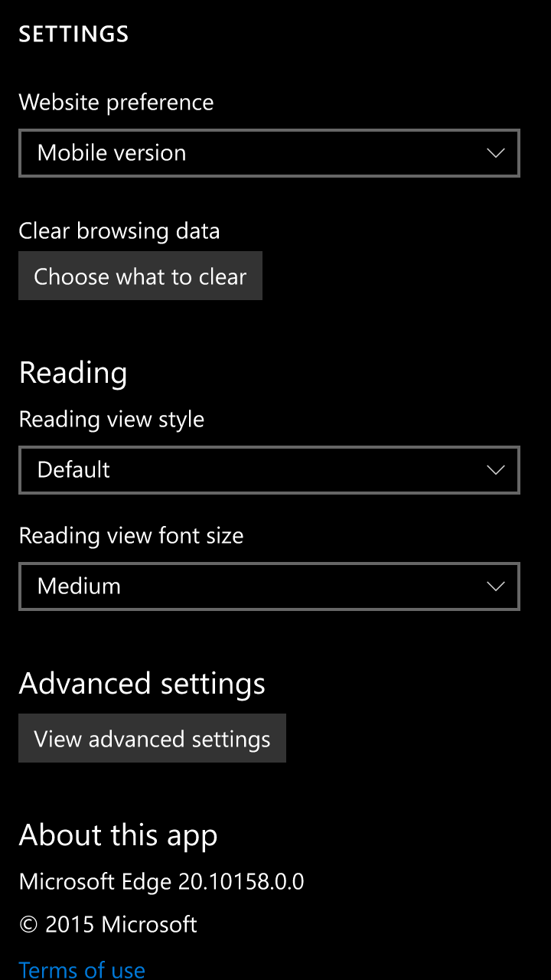
Task: Click the SETTINGS header title
Action: [x=73, y=34]
